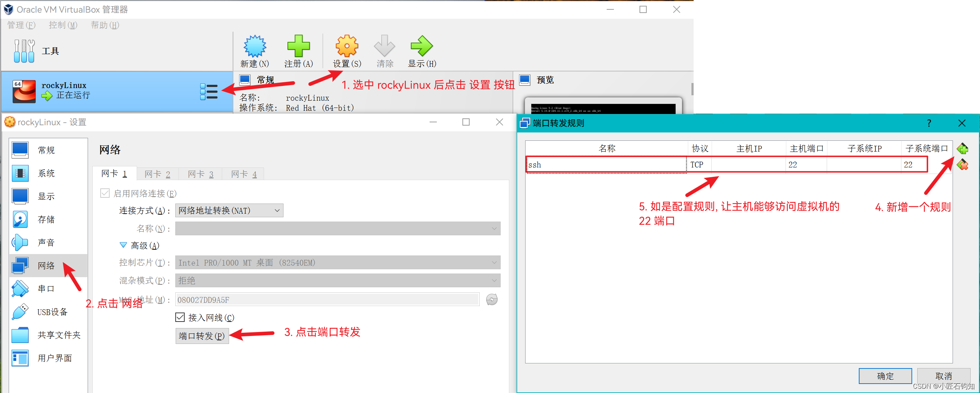Select Storage (存储) settings category
Viewport: 980px width, 393px height.
[x=49, y=219]
